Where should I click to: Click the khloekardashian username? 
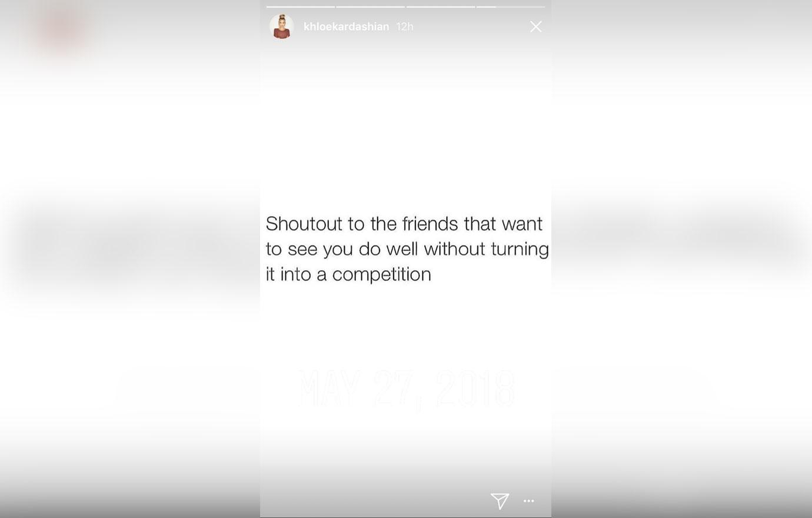point(346,26)
